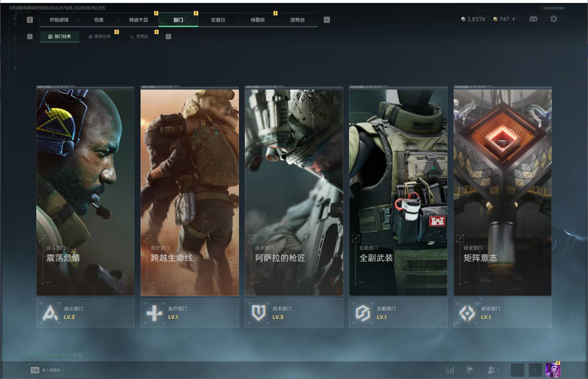
Task: Click the first empty squad slot plus
Action: [518, 370]
